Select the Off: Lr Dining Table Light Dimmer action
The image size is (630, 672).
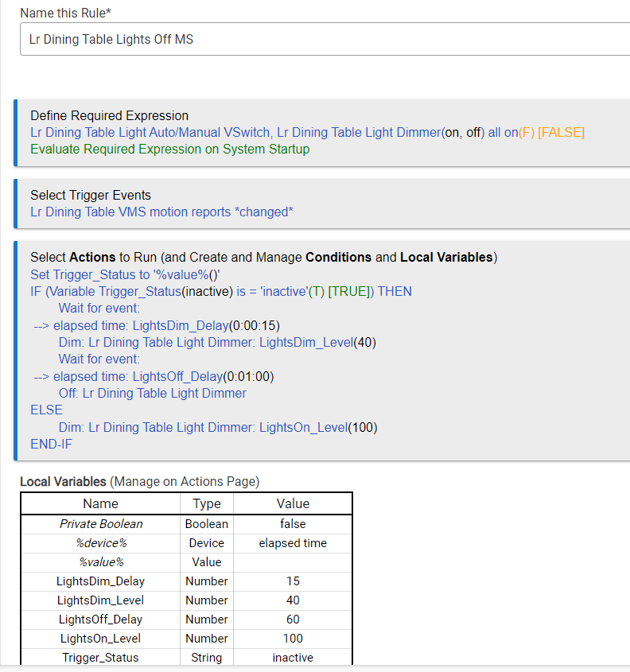point(152,393)
